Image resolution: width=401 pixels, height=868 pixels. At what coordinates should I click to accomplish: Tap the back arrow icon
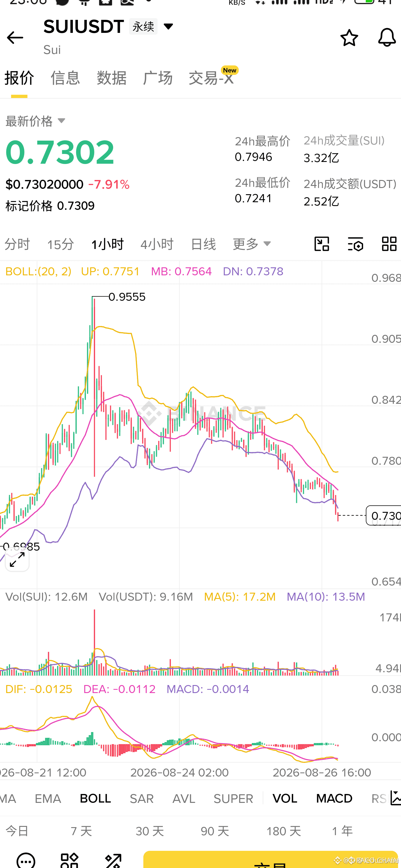(15, 37)
